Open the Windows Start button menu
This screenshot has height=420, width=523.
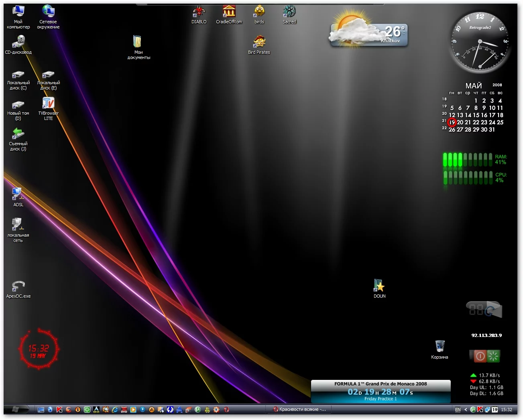click(16, 409)
